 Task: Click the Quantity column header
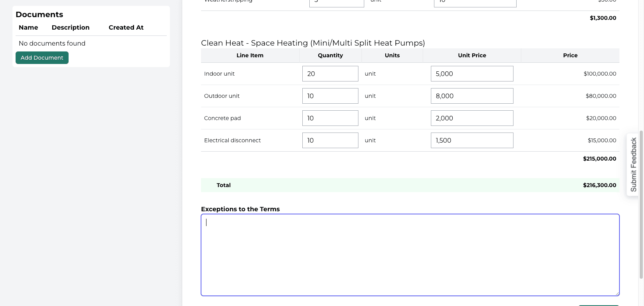[x=330, y=55]
